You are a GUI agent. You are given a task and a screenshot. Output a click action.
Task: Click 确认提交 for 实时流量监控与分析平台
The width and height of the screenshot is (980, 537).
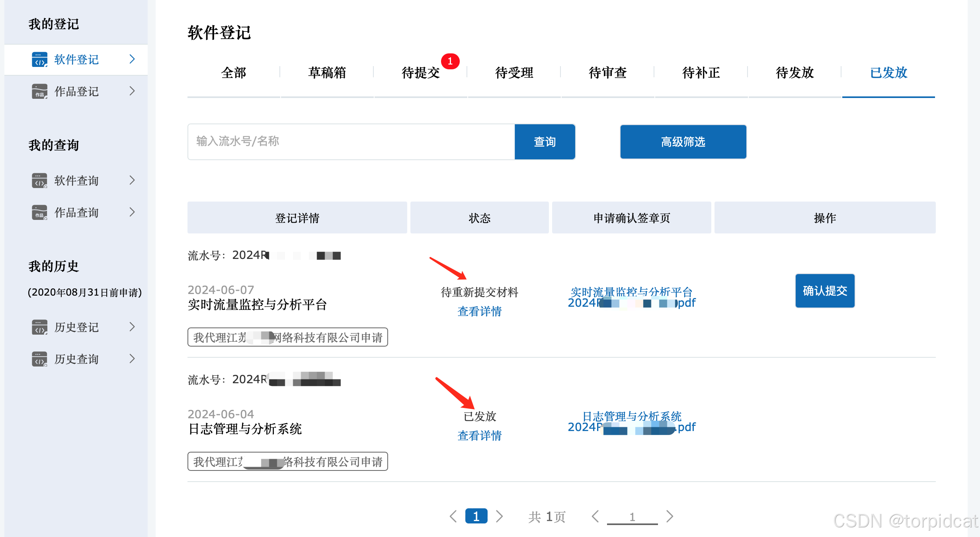tap(824, 291)
